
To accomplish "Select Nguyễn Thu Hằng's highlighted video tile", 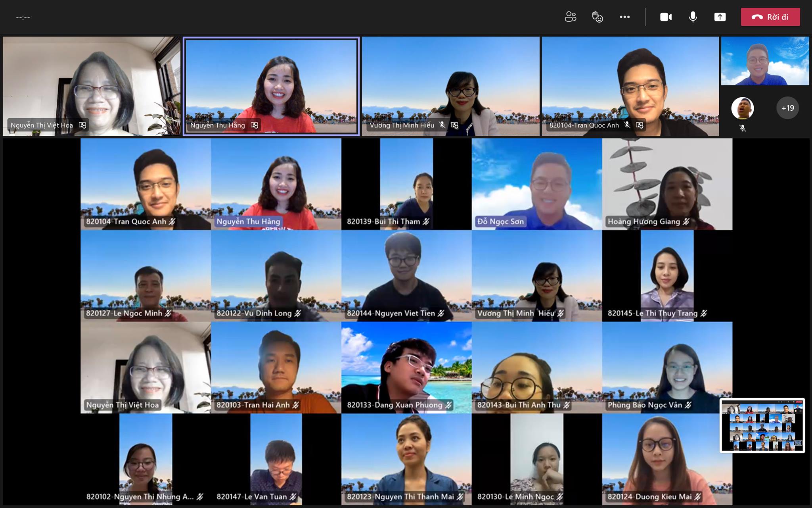I will coord(271,79).
